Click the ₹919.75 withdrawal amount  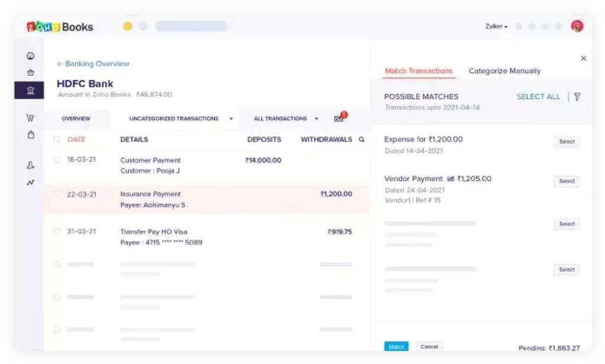(340, 232)
